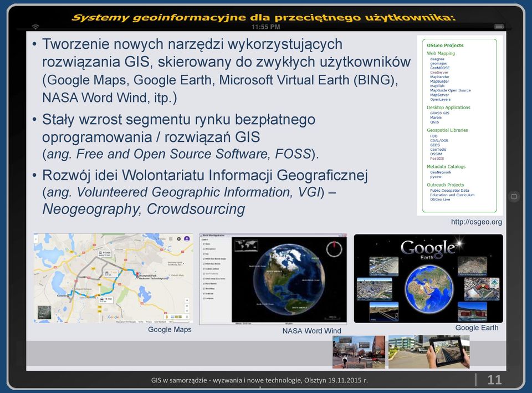Select PostGIS library entry
This screenshot has width=532, height=393.
tap(437, 159)
